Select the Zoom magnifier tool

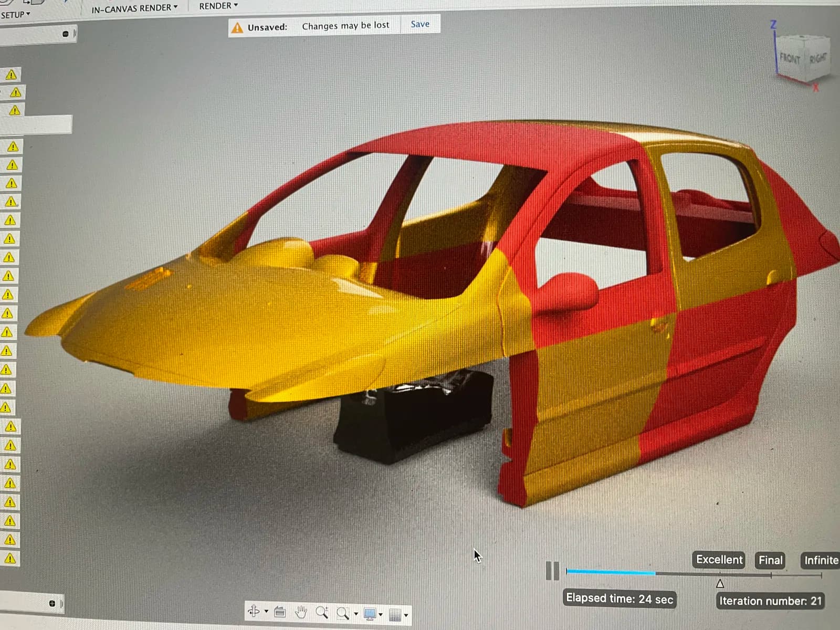point(322,612)
